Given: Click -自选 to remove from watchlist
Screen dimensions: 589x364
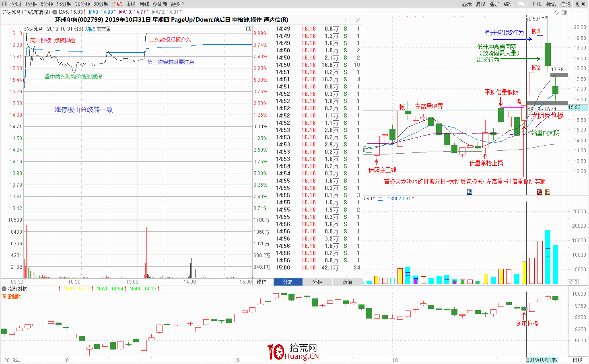Looking at the screenshot, I should (565, 4).
